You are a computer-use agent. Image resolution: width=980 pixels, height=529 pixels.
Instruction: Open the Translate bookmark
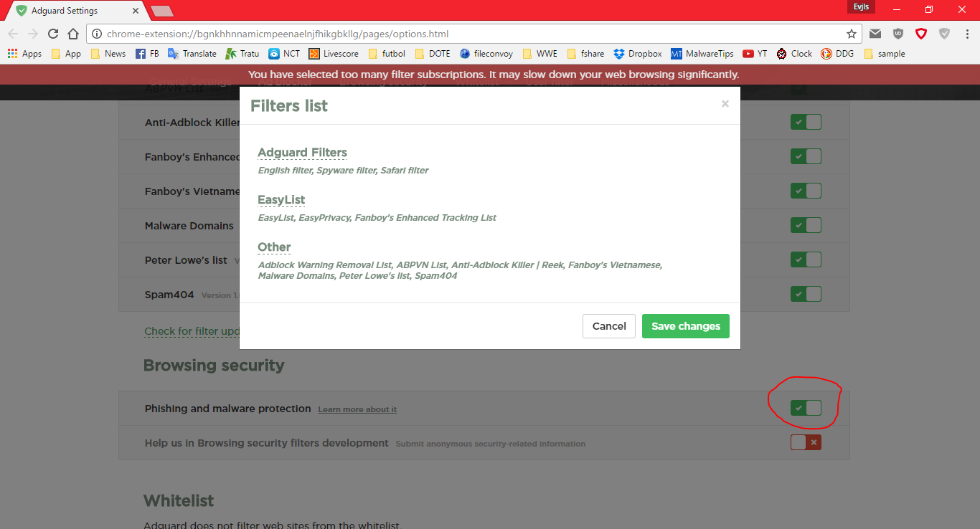pyautogui.click(x=192, y=54)
